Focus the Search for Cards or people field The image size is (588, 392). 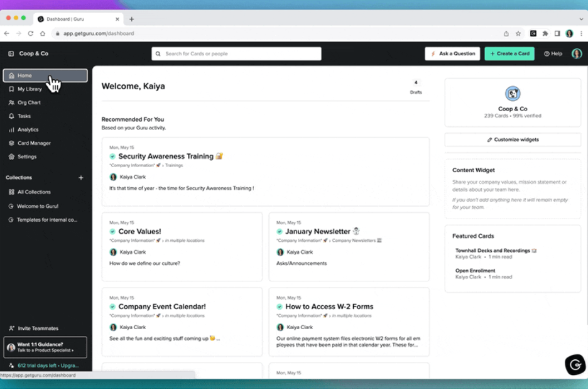[x=236, y=53]
